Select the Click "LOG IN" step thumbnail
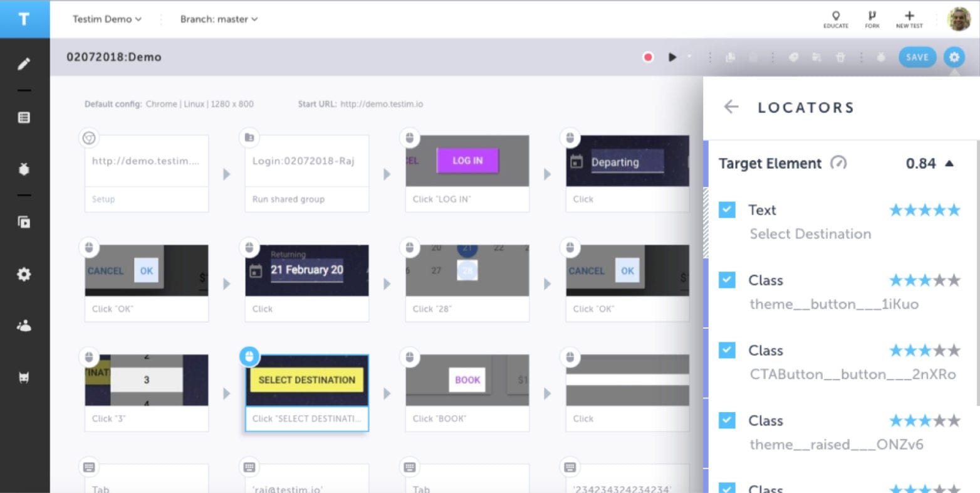Screen dimensions: 980x493 467,161
